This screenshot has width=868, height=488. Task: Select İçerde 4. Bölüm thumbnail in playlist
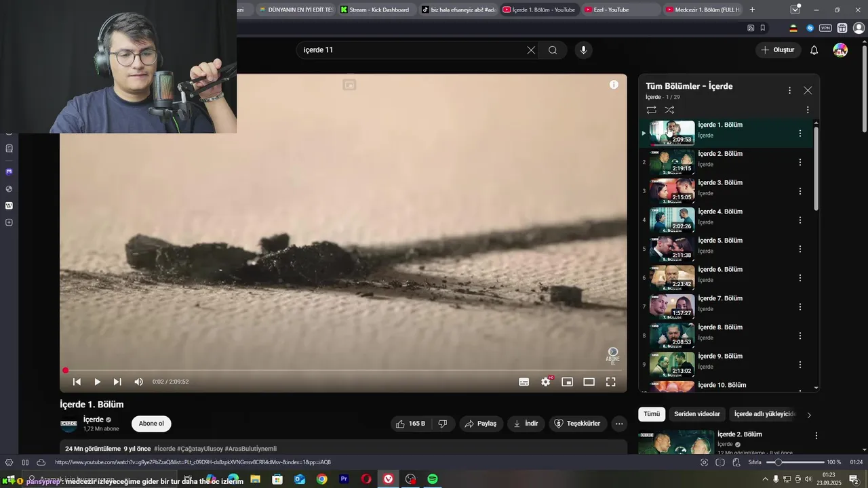coord(672,220)
